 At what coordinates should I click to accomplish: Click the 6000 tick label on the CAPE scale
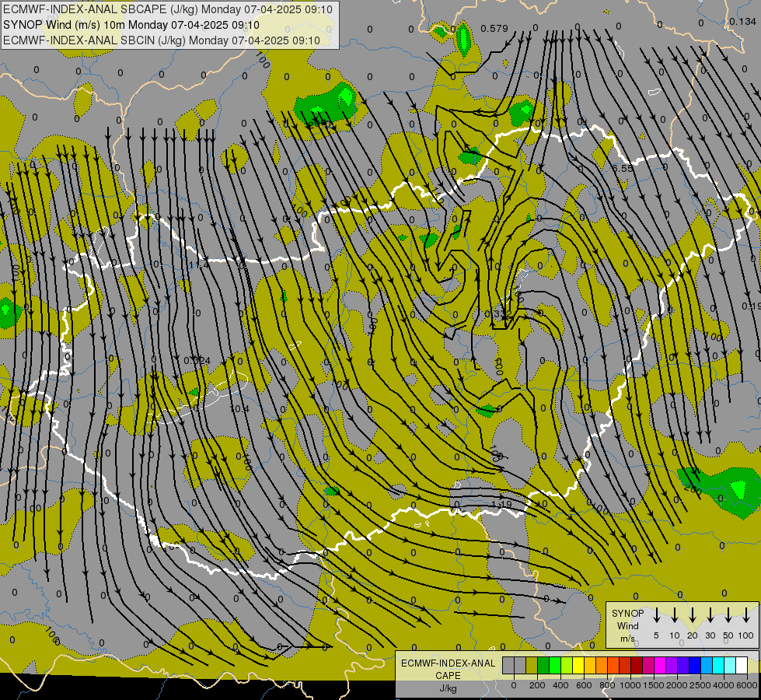pyautogui.click(x=747, y=685)
